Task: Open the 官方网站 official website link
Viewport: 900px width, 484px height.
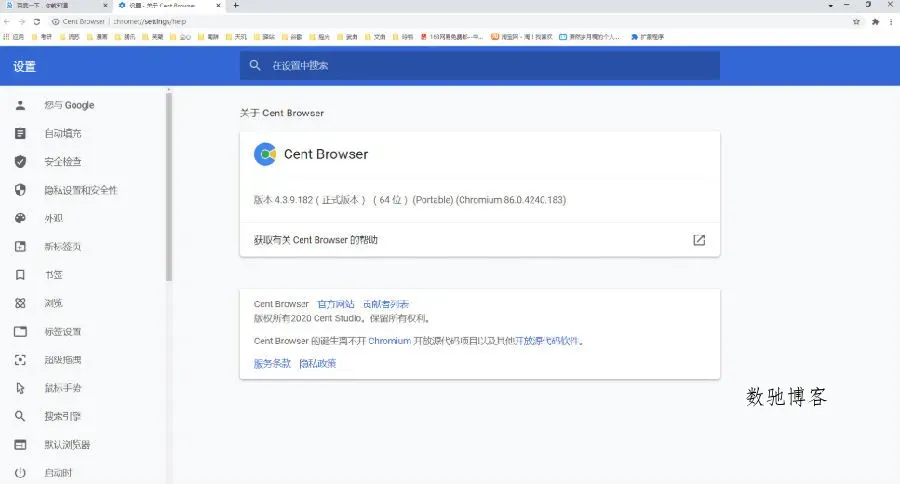Action: (336, 304)
